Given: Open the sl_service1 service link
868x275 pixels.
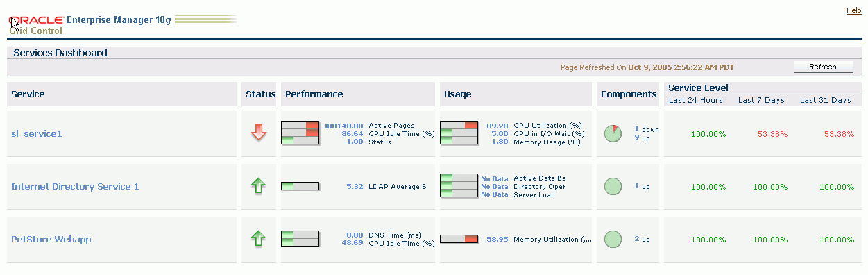Looking at the screenshot, I should click(x=37, y=133).
